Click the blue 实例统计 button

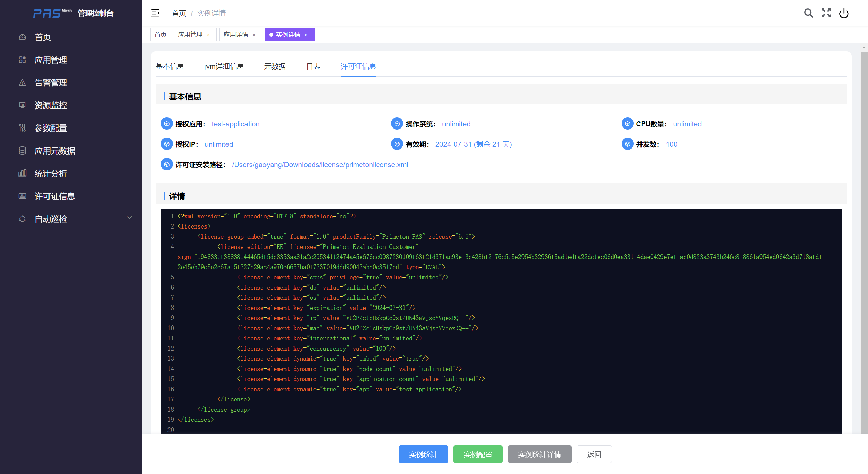[423, 454]
